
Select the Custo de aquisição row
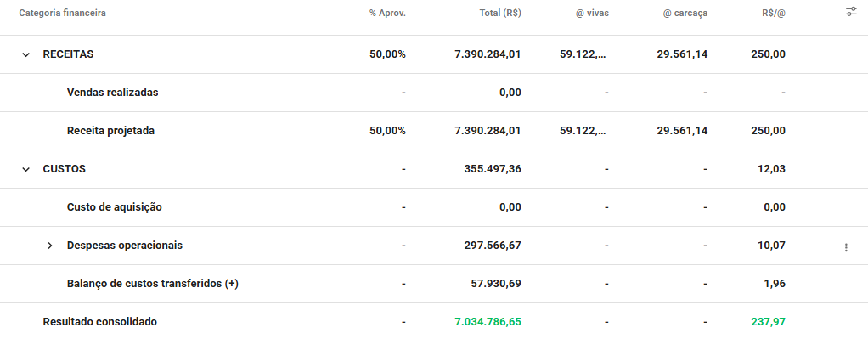tap(434, 207)
